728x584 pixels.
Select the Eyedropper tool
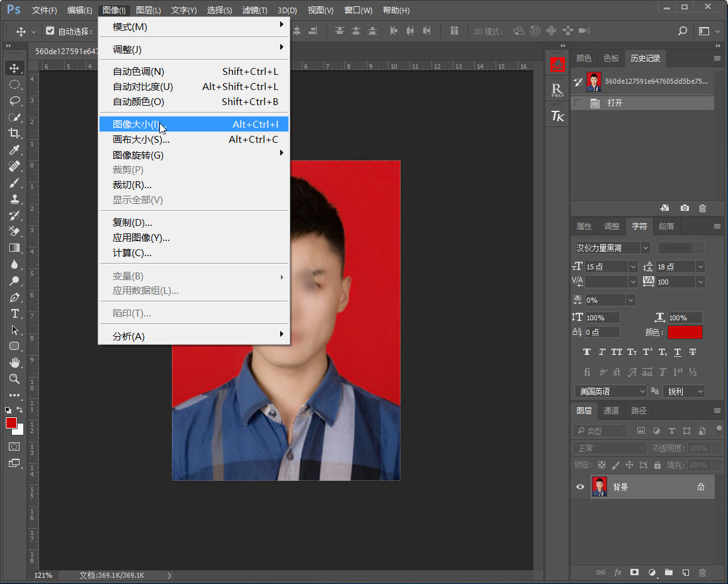(14, 150)
